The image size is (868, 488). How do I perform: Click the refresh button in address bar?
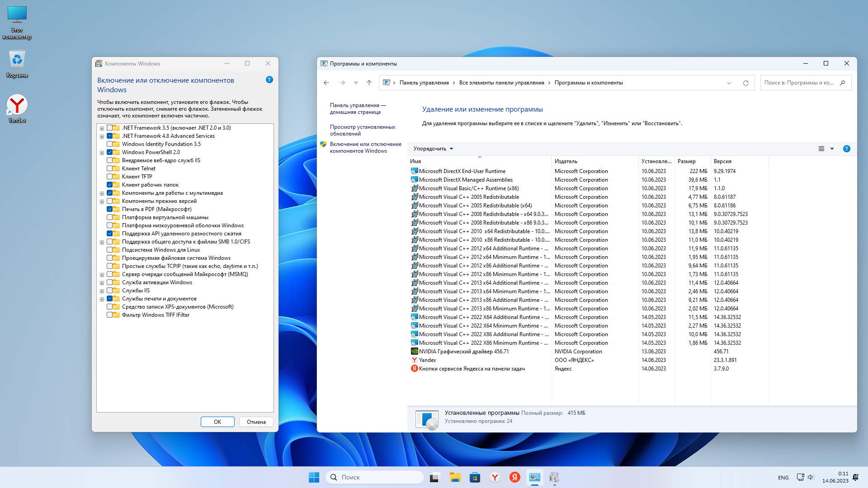746,83
